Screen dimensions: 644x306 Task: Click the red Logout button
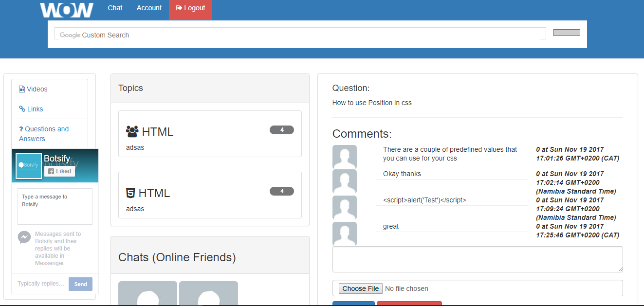coord(190,10)
